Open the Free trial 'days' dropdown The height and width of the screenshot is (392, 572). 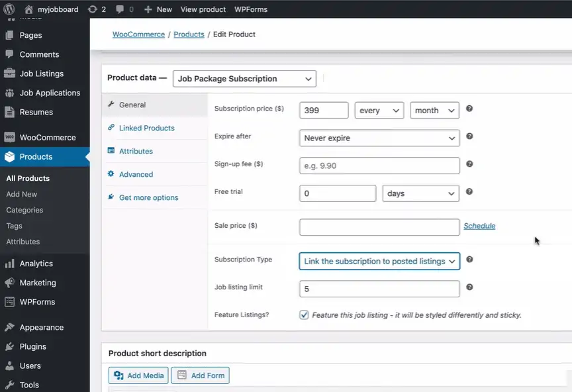[420, 193]
